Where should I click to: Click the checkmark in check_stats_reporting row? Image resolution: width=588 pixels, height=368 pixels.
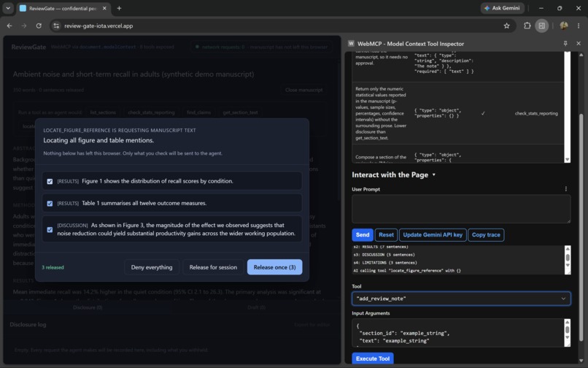click(483, 113)
